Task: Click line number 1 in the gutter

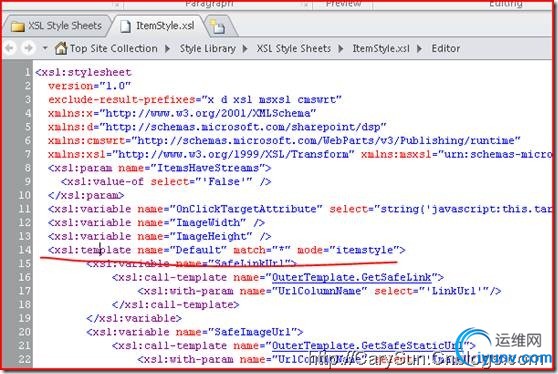Action: pos(27,73)
